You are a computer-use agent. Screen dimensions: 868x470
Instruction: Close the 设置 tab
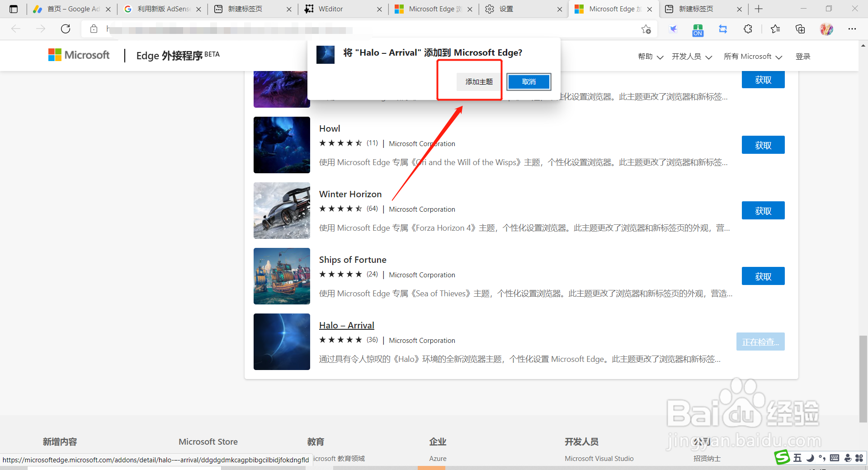click(560, 9)
